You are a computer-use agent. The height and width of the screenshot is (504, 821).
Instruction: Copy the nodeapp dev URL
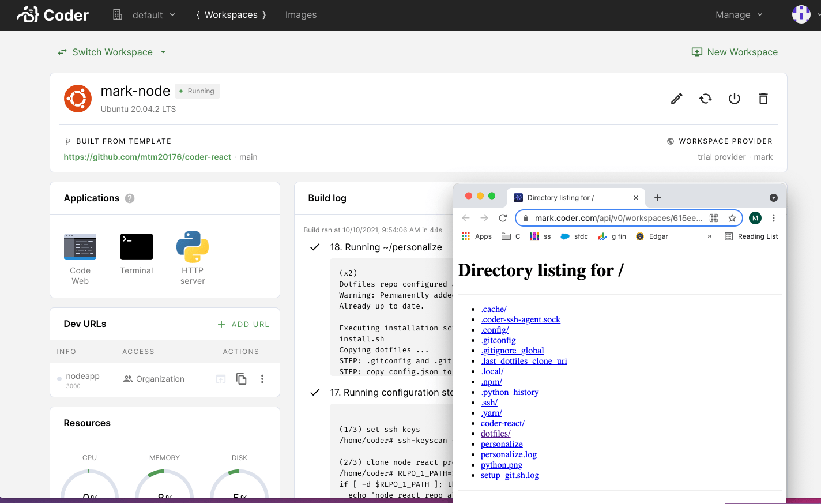tap(242, 379)
